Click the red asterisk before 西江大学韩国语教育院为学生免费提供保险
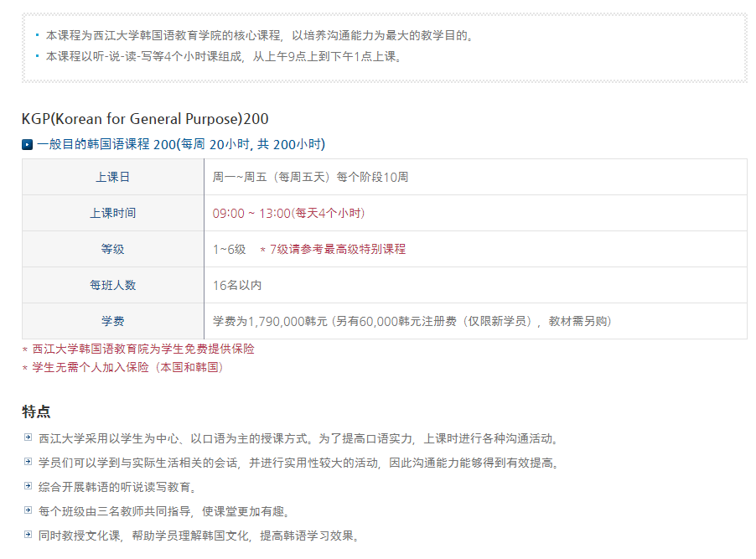 click(25, 349)
